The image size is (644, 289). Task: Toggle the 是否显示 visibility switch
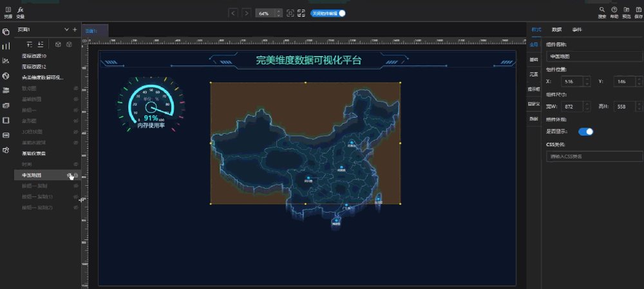point(585,132)
